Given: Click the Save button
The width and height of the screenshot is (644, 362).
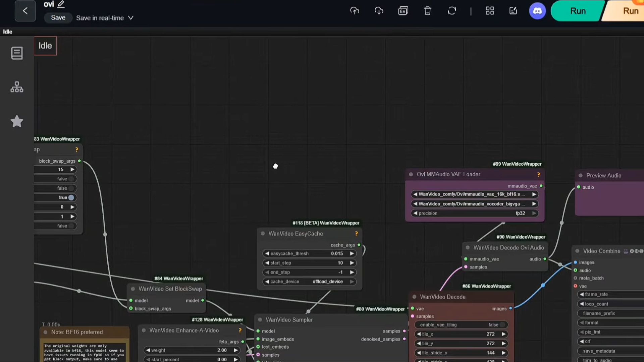Looking at the screenshot, I should pyautogui.click(x=58, y=18).
